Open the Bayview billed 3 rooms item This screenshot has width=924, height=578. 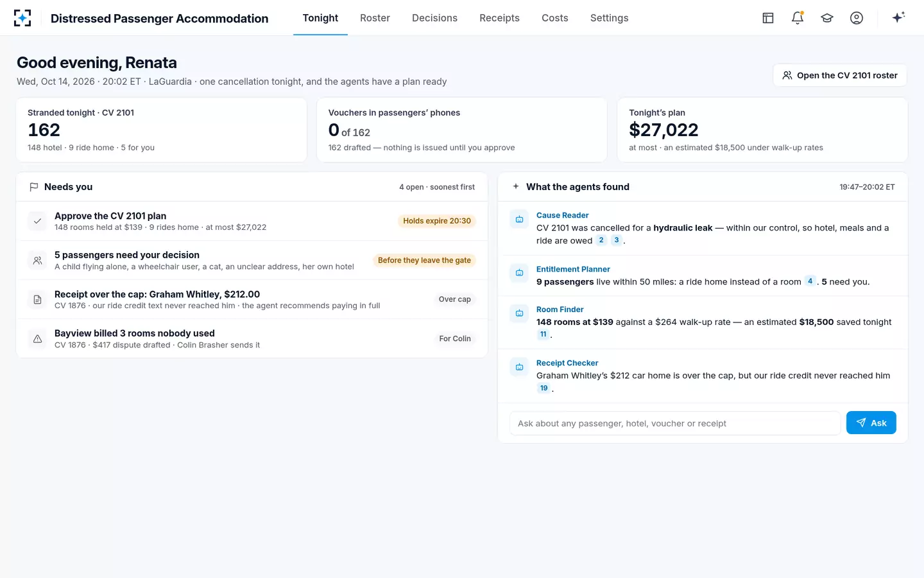pos(252,338)
